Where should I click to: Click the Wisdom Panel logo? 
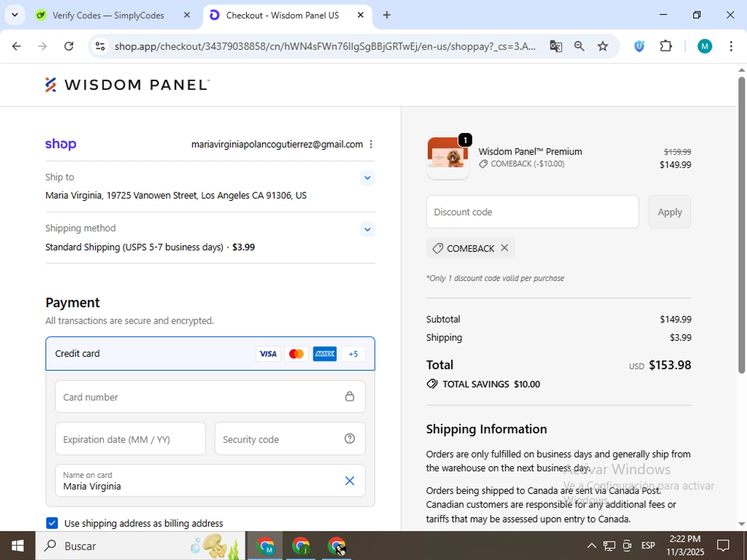(127, 85)
